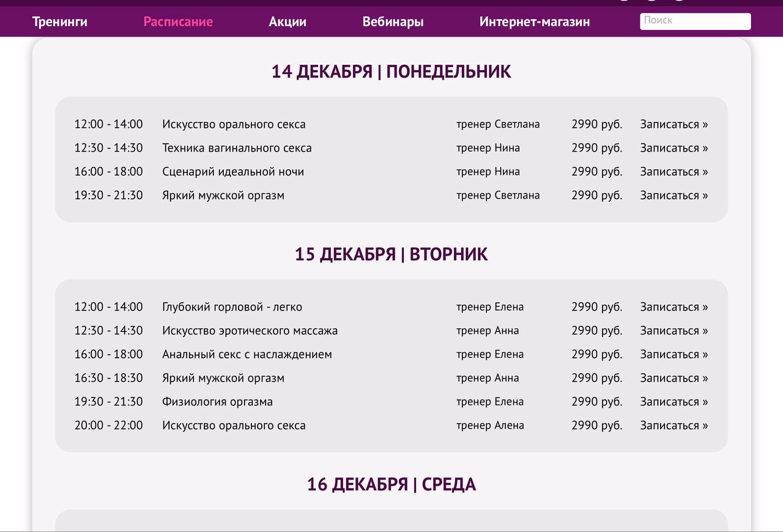Click тренер Анна in the 12:30 row
This screenshot has width=783, height=532.
[488, 331]
